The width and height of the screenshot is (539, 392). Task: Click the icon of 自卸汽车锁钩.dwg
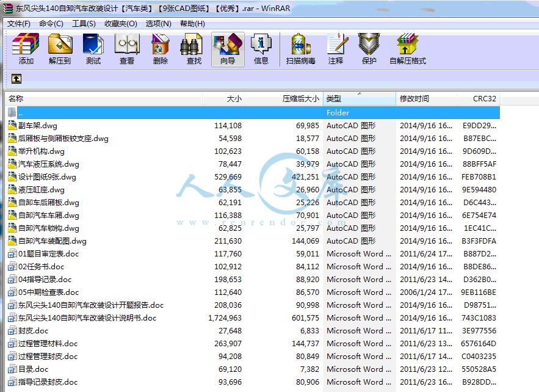click(12, 228)
